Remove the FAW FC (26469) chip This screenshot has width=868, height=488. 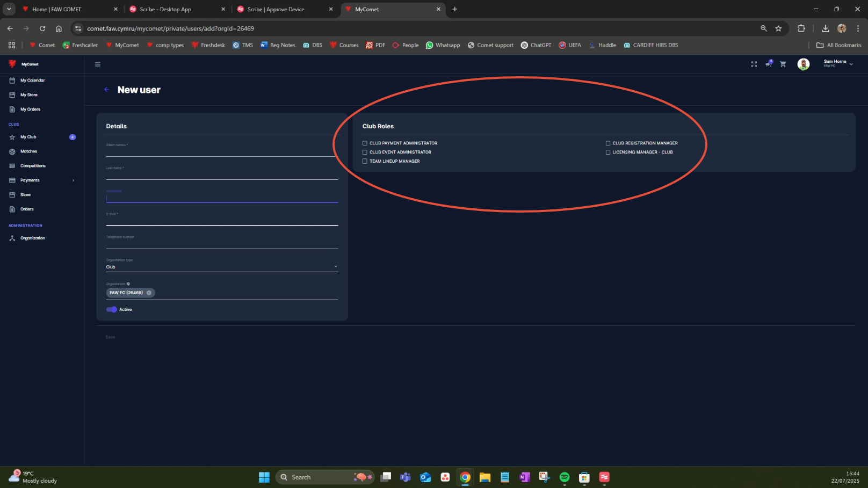pyautogui.click(x=149, y=293)
